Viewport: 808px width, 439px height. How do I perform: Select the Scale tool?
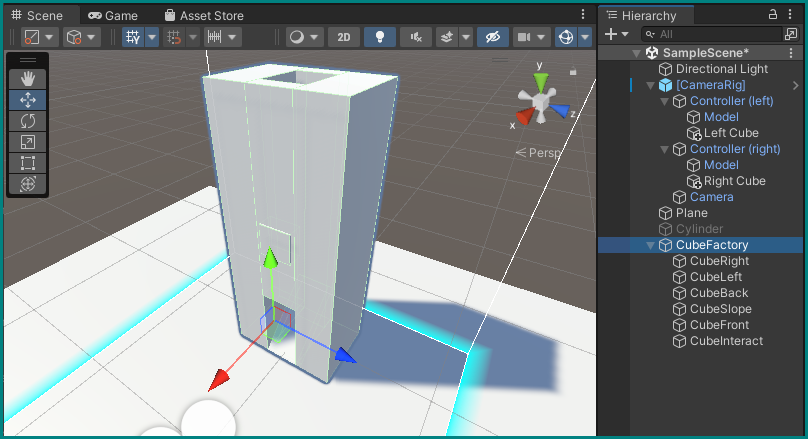[x=27, y=142]
